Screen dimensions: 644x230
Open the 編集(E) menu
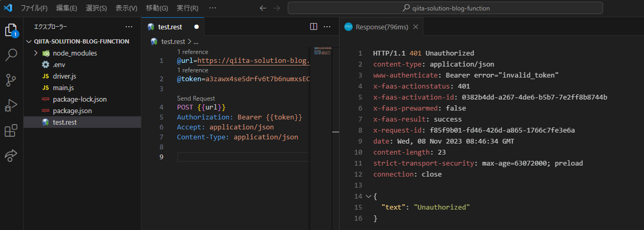[x=66, y=8]
